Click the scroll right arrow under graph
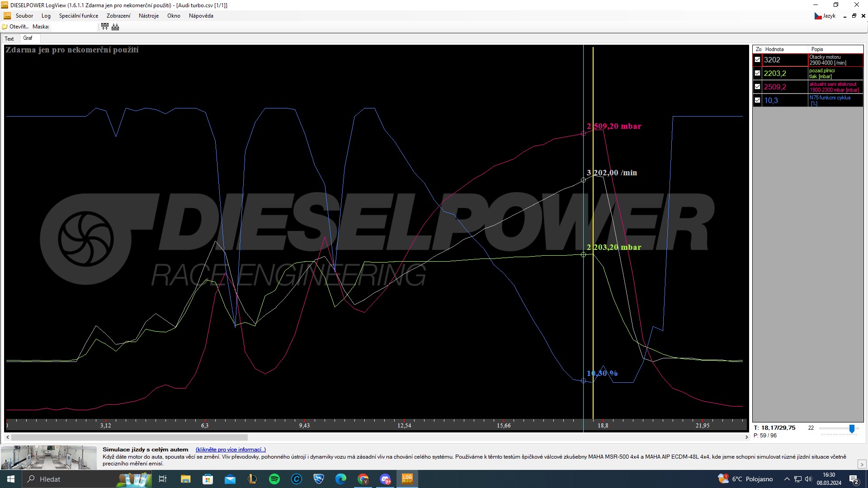This screenshot has width=868, height=488. point(746,437)
